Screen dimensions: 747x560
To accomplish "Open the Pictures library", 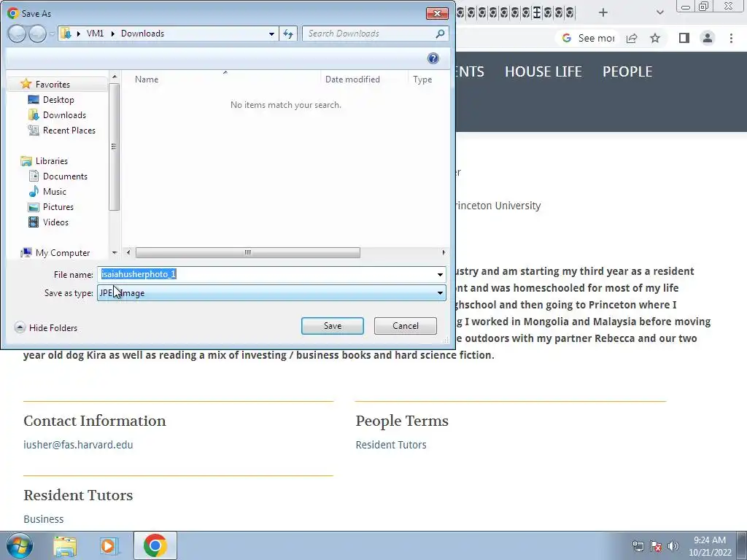I will point(58,206).
